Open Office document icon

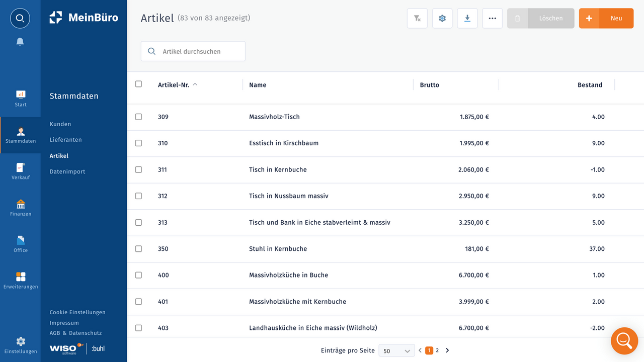click(x=21, y=240)
